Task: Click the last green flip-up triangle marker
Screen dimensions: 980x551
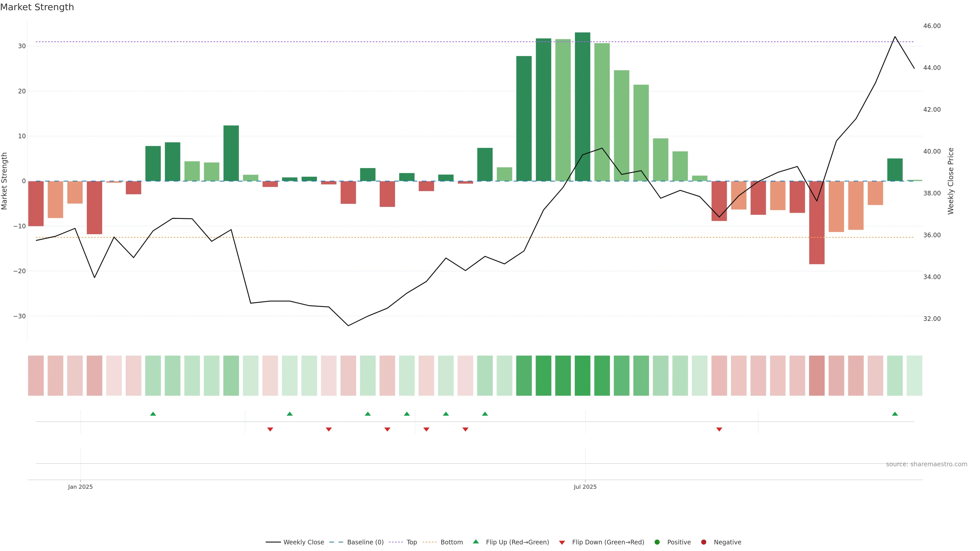Action: coord(895,414)
